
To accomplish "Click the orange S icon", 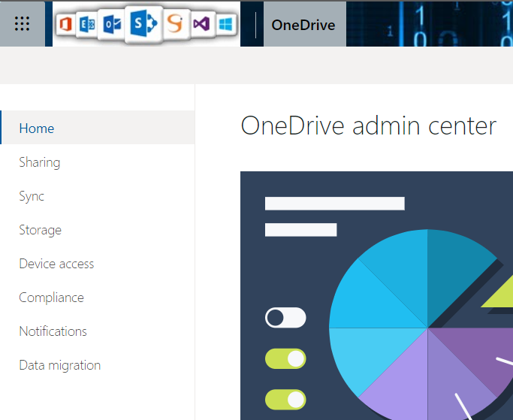I will pos(175,24).
